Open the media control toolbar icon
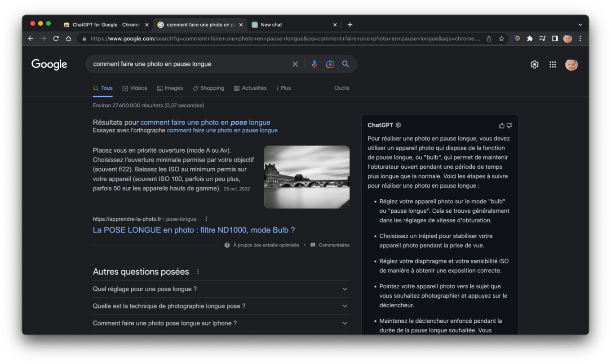611x364 pixels. 542,39
